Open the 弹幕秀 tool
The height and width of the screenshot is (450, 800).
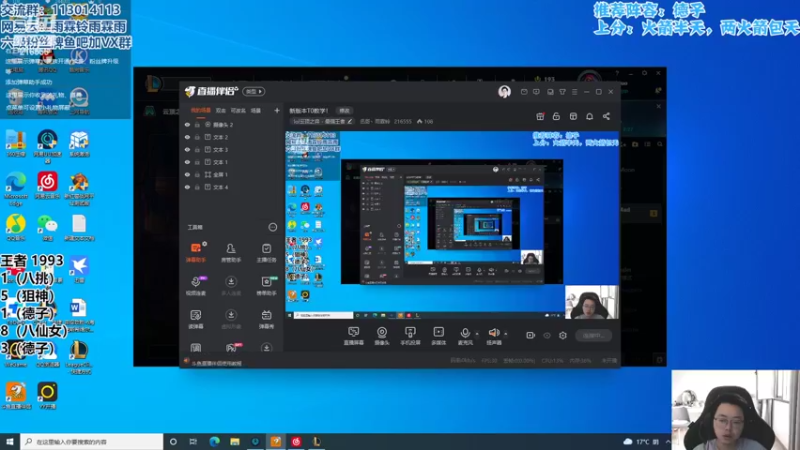[x=266, y=319]
